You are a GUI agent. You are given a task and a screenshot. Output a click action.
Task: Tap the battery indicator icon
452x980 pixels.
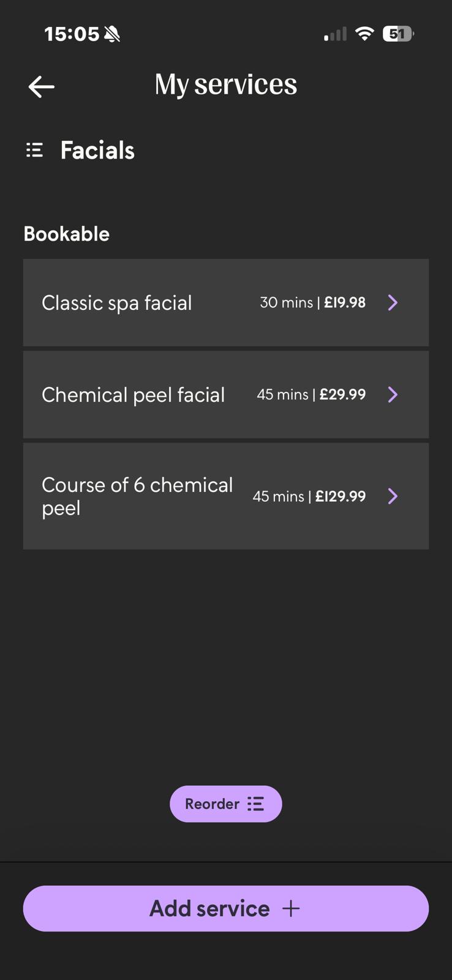397,34
